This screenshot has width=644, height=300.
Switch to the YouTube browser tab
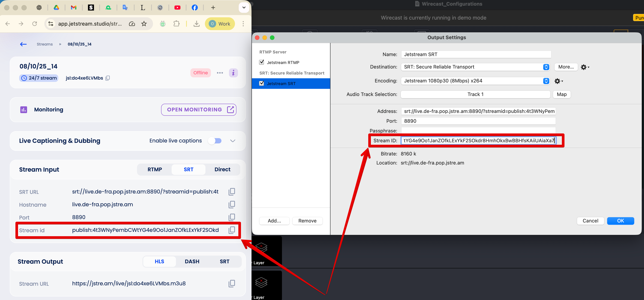click(x=177, y=8)
